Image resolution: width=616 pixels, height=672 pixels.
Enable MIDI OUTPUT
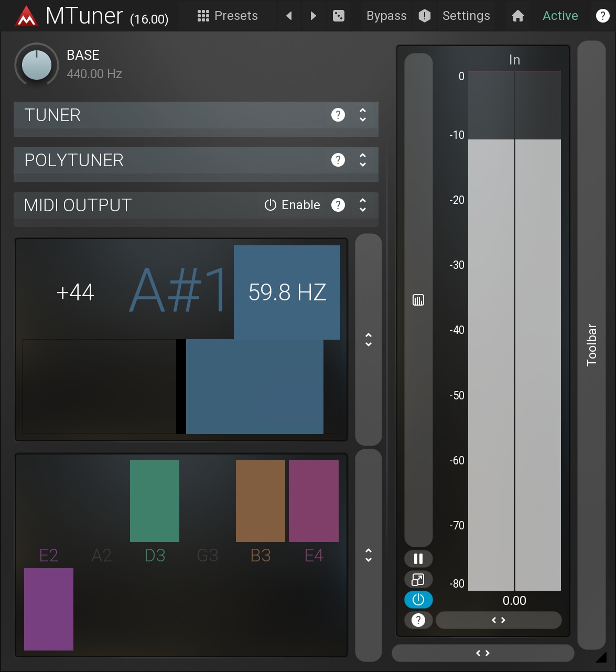tap(293, 205)
